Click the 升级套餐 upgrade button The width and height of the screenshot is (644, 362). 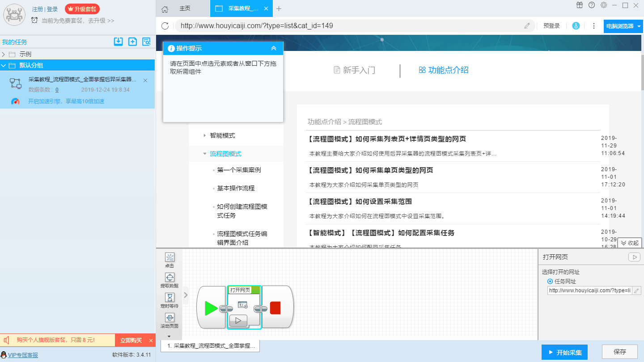click(82, 9)
